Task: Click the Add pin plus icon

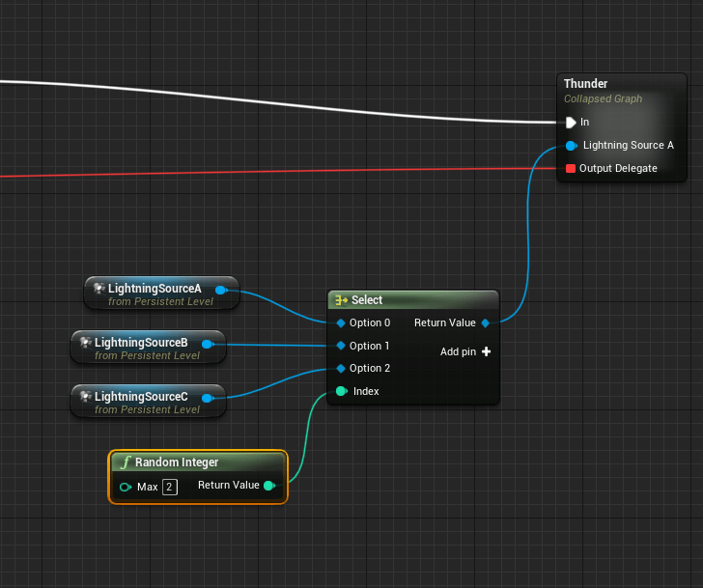Action: [486, 351]
